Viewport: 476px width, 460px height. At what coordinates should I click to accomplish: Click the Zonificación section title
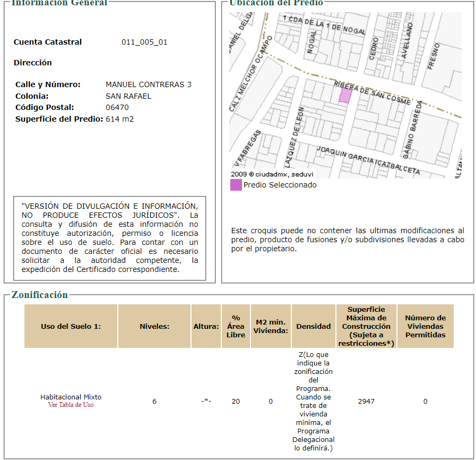pos(39,295)
